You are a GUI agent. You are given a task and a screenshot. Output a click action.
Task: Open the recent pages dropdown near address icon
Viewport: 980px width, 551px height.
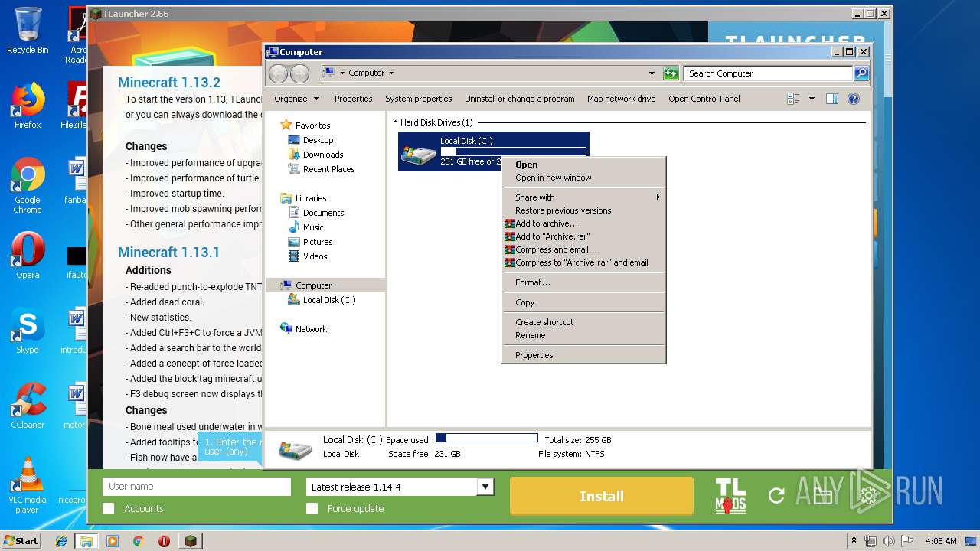(342, 73)
